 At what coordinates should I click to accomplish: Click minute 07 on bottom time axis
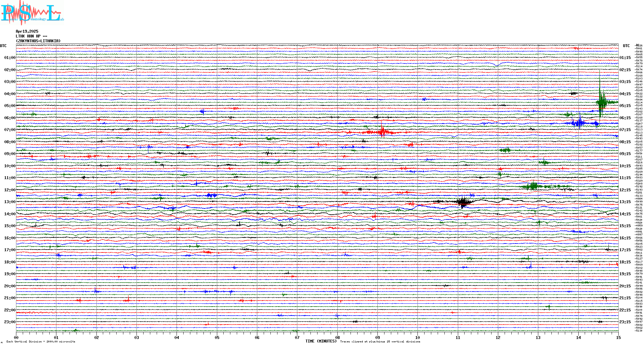pyautogui.click(x=297, y=337)
